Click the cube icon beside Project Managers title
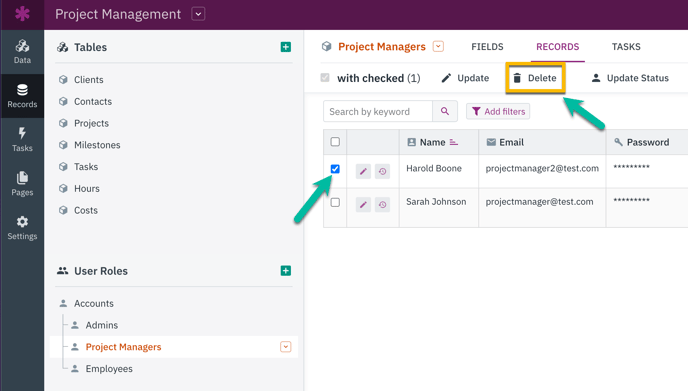The width and height of the screenshot is (688, 391). point(326,47)
